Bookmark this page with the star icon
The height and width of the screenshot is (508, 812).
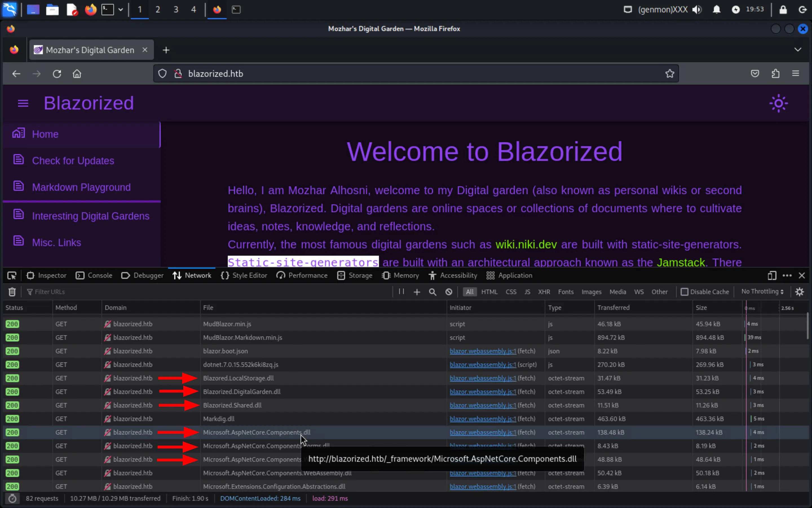coord(670,74)
